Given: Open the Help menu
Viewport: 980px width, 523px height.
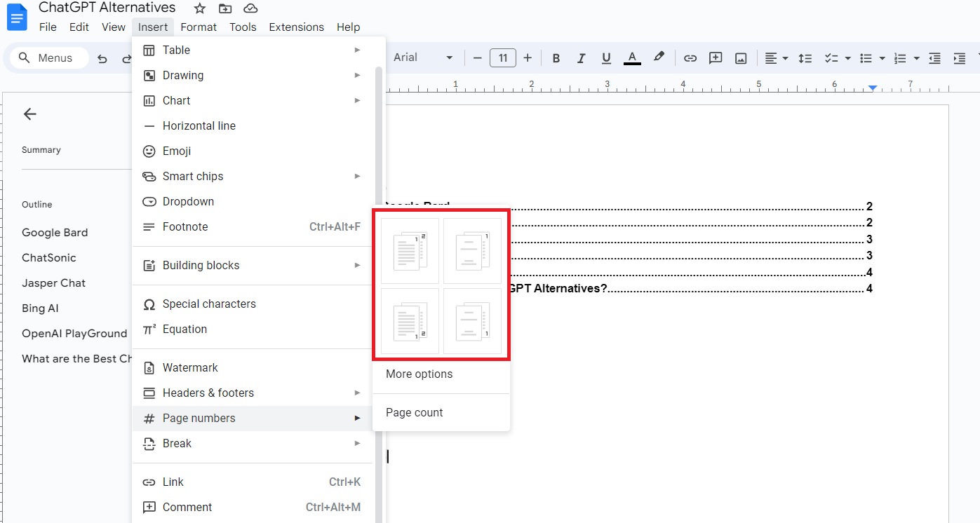Looking at the screenshot, I should tap(348, 27).
